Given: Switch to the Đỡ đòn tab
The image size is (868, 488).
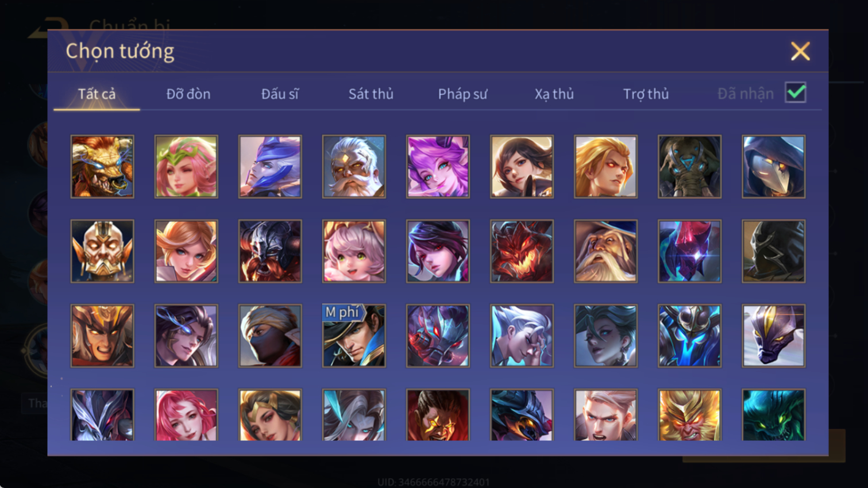Looking at the screenshot, I should tap(188, 94).
